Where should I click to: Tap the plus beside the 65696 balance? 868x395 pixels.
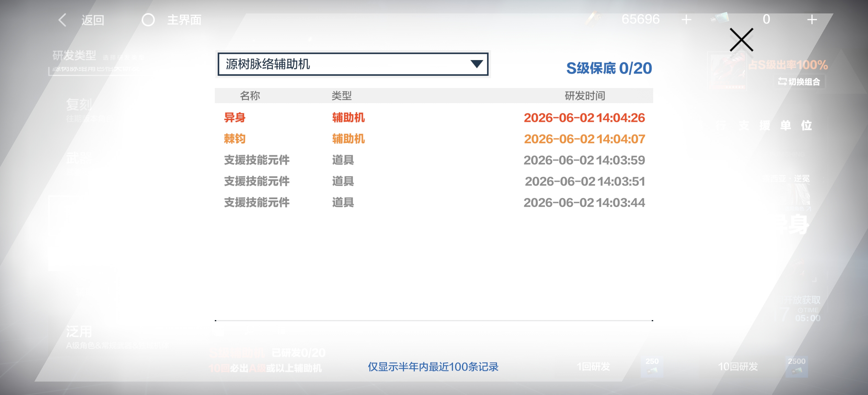coord(686,19)
